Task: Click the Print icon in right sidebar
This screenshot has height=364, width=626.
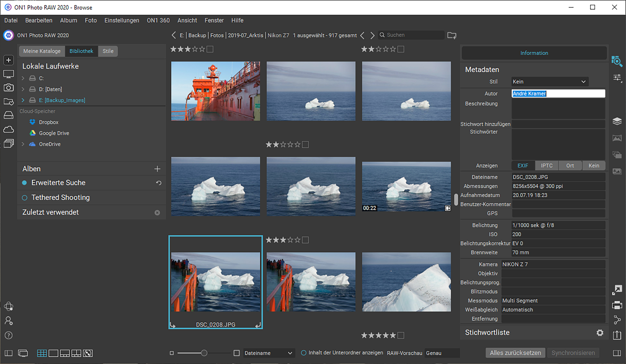Action: [x=617, y=305]
